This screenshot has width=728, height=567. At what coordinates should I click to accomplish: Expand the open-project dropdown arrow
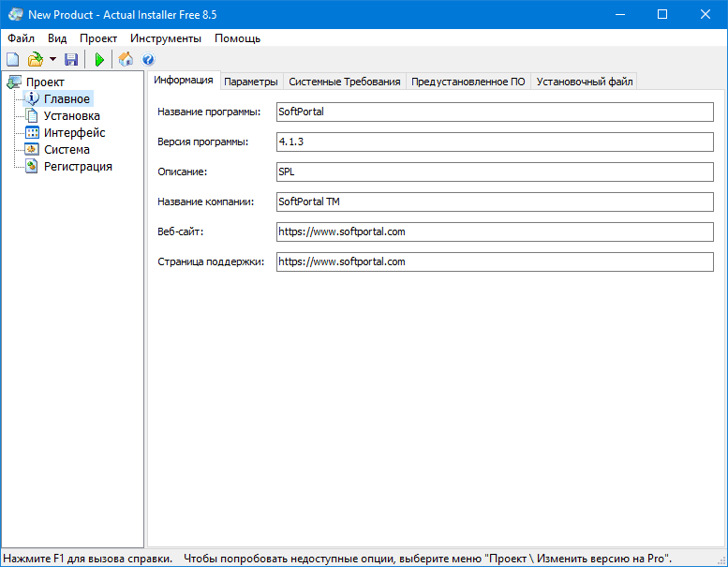click(52, 59)
